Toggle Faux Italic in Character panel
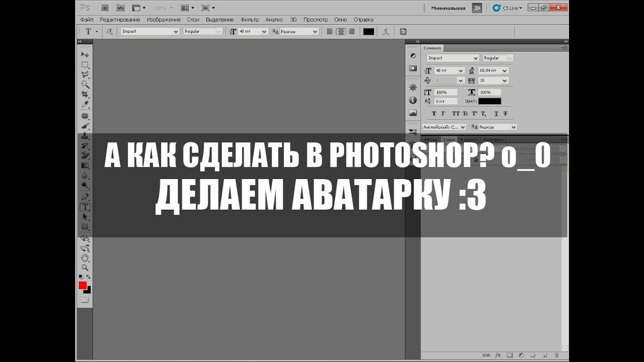The height and width of the screenshot is (362, 644). (443, 114)
